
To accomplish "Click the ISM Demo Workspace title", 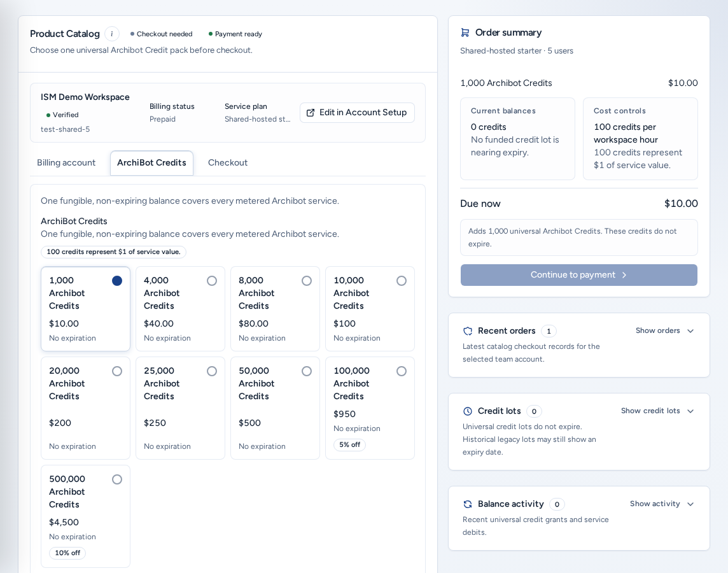I will [85, 97].
